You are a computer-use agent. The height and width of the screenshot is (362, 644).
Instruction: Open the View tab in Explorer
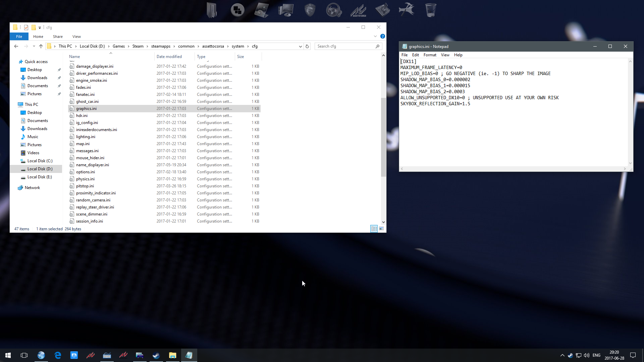[76, 37]
